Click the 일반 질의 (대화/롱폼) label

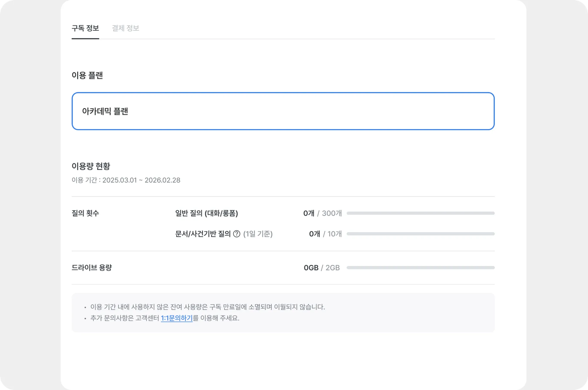(206, 213)
